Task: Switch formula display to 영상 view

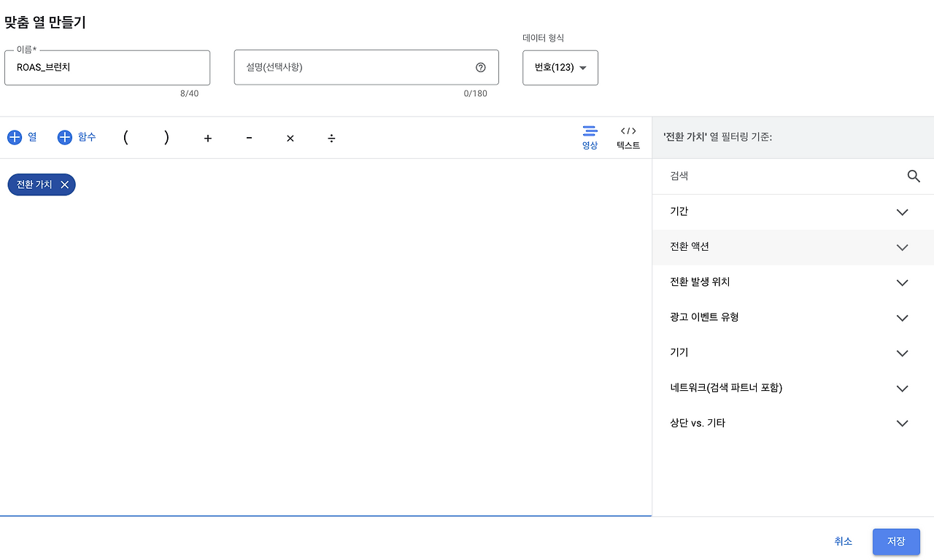Action: point(590,137)
